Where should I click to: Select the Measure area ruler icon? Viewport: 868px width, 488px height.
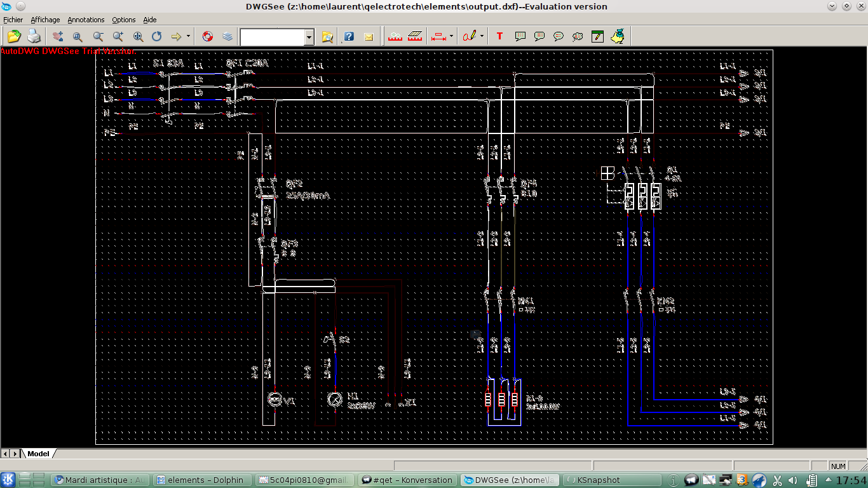click(415, 36)
